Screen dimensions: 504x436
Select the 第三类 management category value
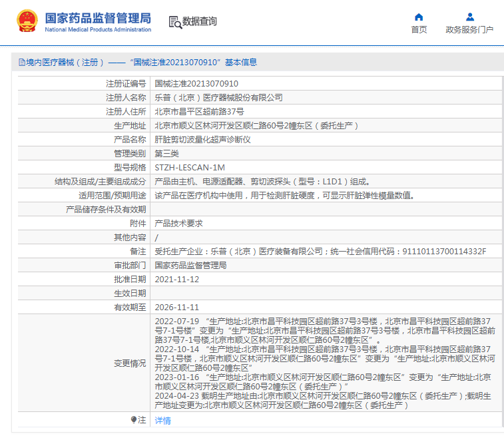pos(166,154)
